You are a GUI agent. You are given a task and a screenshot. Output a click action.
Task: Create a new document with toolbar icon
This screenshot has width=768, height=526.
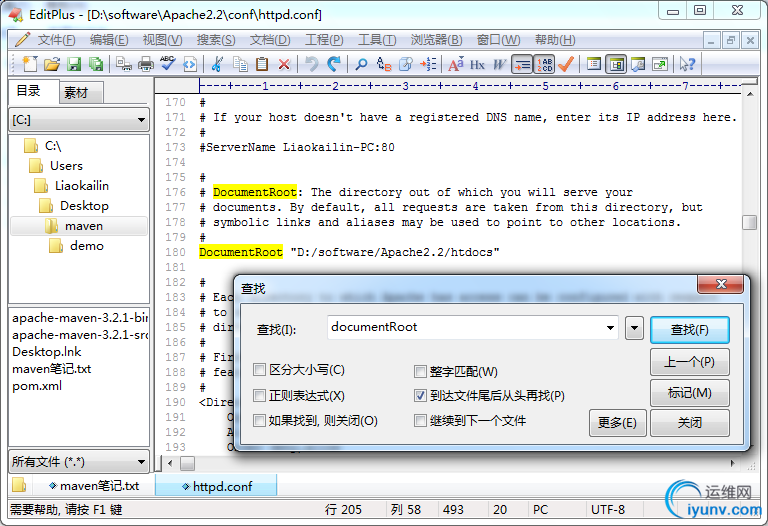pos(29,64)
